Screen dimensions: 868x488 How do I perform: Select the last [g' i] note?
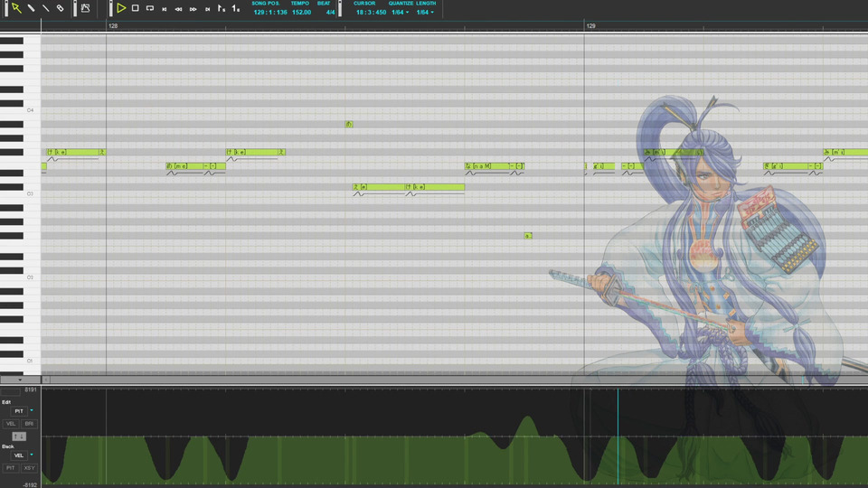[x=786, y=166]
